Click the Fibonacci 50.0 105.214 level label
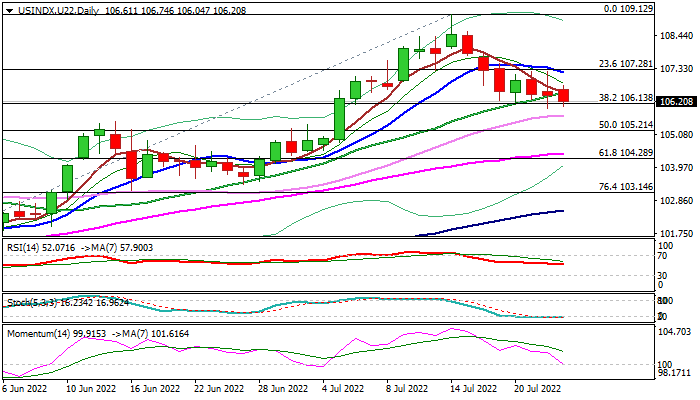The height and width of the screenshot is (400, 700). coord(625,125)
